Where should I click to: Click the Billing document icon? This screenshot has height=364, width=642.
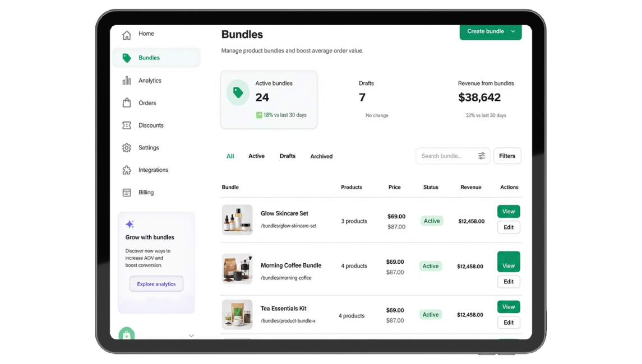[x=127, y=193]
